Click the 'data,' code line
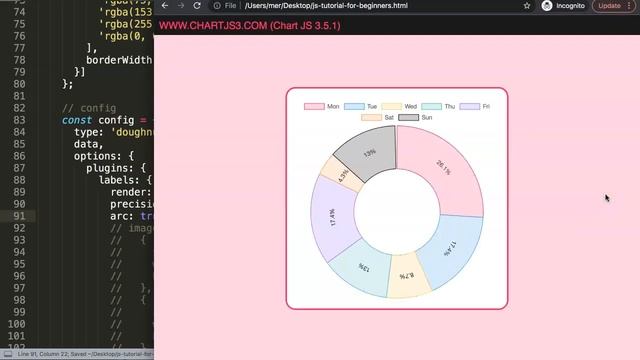The image size is (640, 360). 89,144
